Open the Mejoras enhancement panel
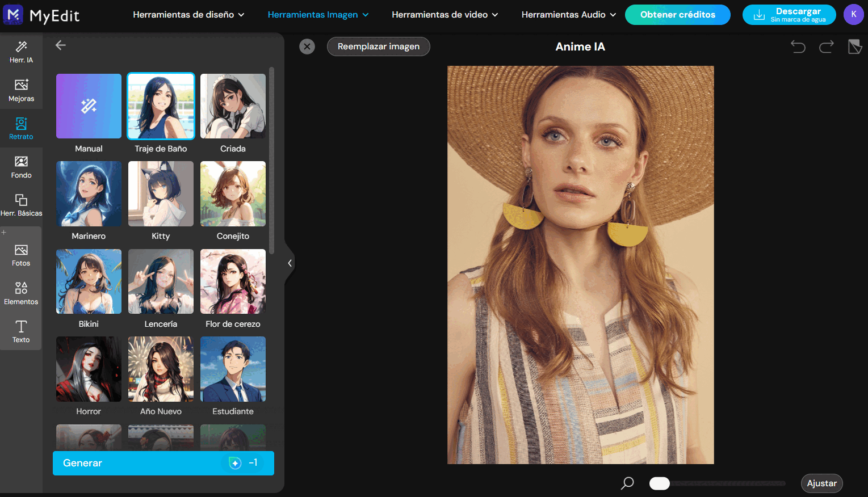 (x=21, y=90)
